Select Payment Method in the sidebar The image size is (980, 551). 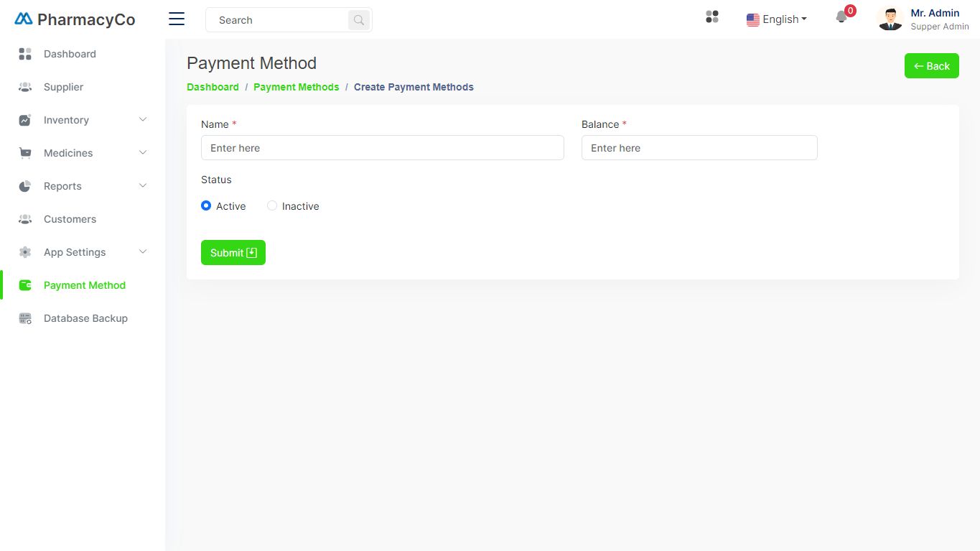click(x=85, y=285)
